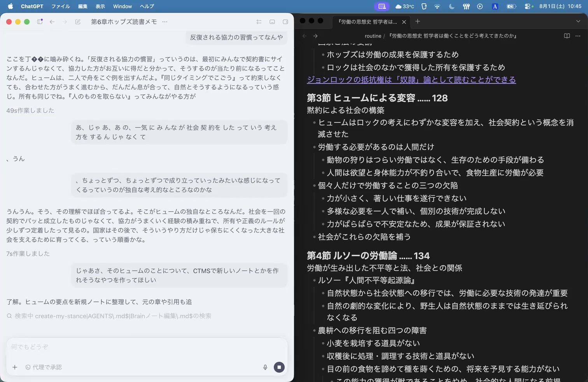Click the bullet 農耕への移行を阻む四つの障害
The height and width of the screenshot is (382, 588).
click(x=372, y=331)
